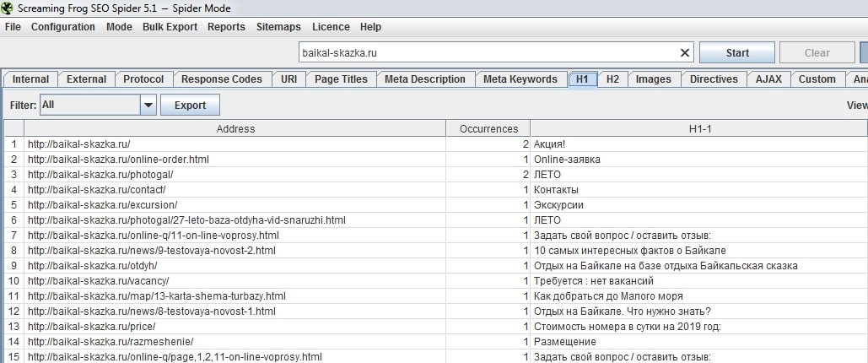This screenshot has width=868, height=363.
Task: Select the H1 tab
Action: point(582,79)
